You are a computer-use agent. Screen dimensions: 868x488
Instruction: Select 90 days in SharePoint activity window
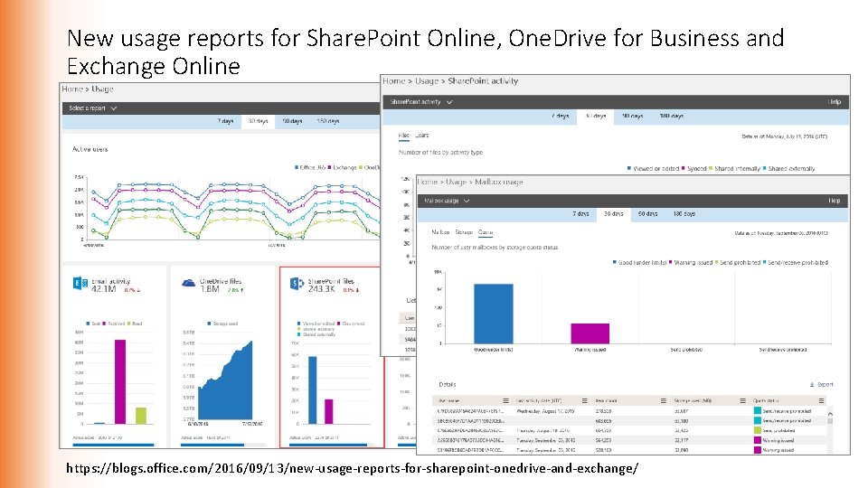coord(632,117)
